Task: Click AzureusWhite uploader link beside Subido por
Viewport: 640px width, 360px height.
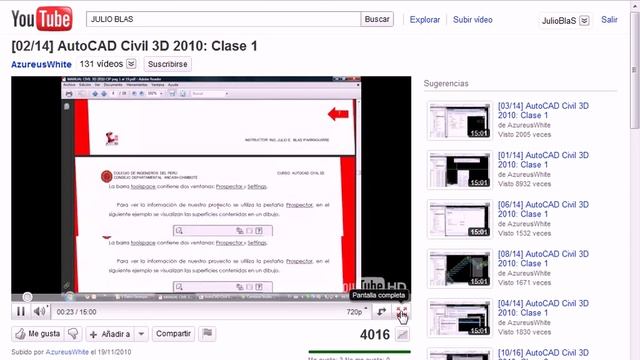Action: point(67,352)
